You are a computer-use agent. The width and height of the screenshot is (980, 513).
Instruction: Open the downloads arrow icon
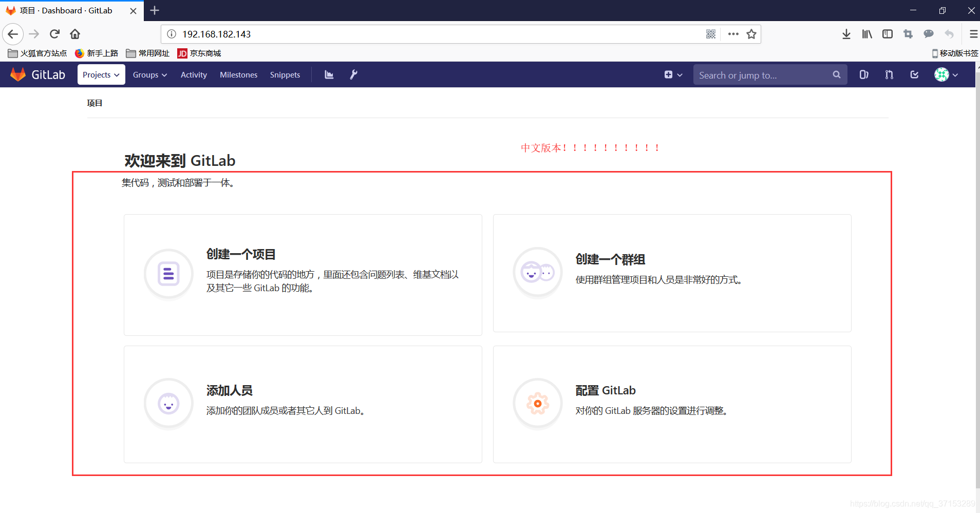846,34
